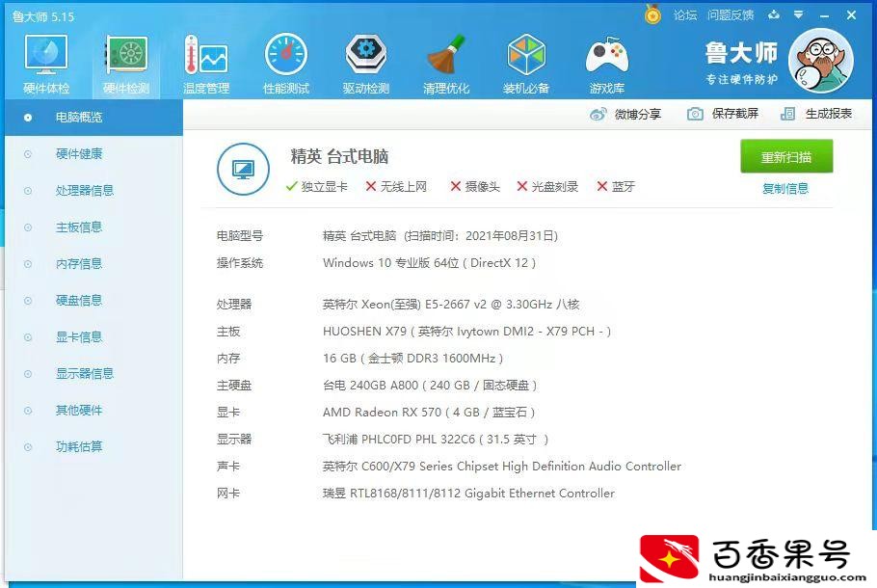Open the title bar dropdown menu arrow
Viewport: 877px width, 588px height.
[x=799, y=14]
